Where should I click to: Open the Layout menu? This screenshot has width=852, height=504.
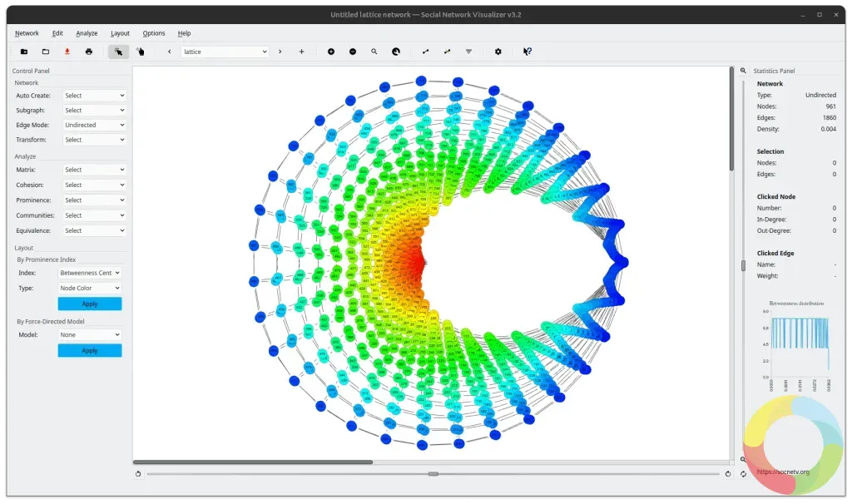click(x=120, y=33)
